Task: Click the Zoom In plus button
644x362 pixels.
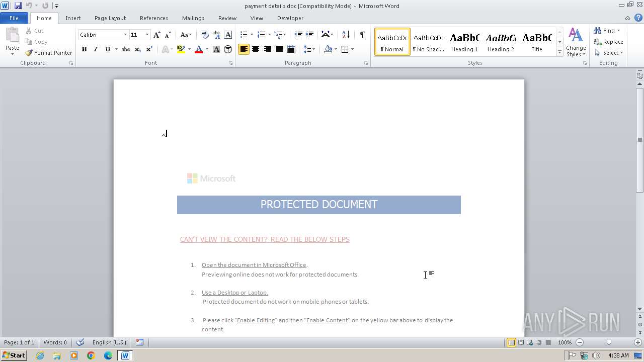Action: (x=638, y=342)
